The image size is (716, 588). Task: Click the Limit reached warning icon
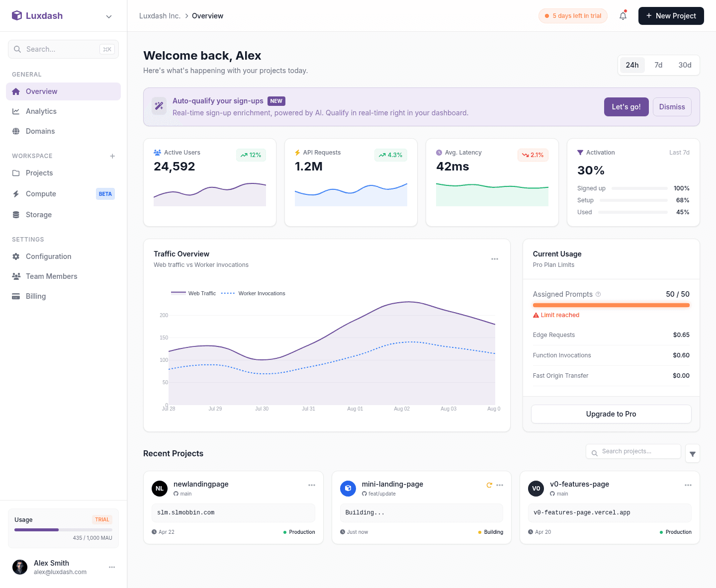coord(536,315)
